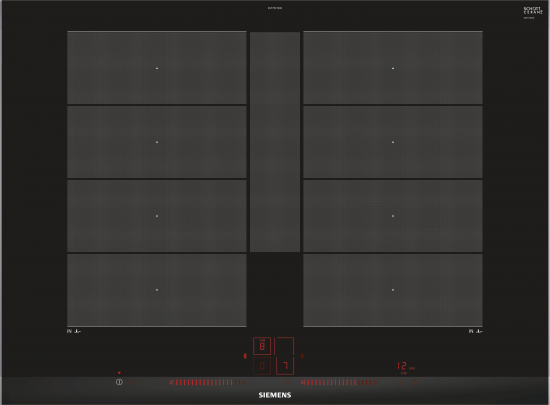Click the 12 min timer display
This screenshot has width=550, height=405.
coord(406,366)
